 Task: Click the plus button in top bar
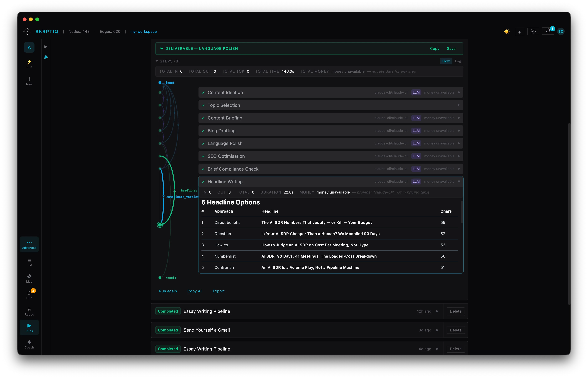tap(519, 32)
